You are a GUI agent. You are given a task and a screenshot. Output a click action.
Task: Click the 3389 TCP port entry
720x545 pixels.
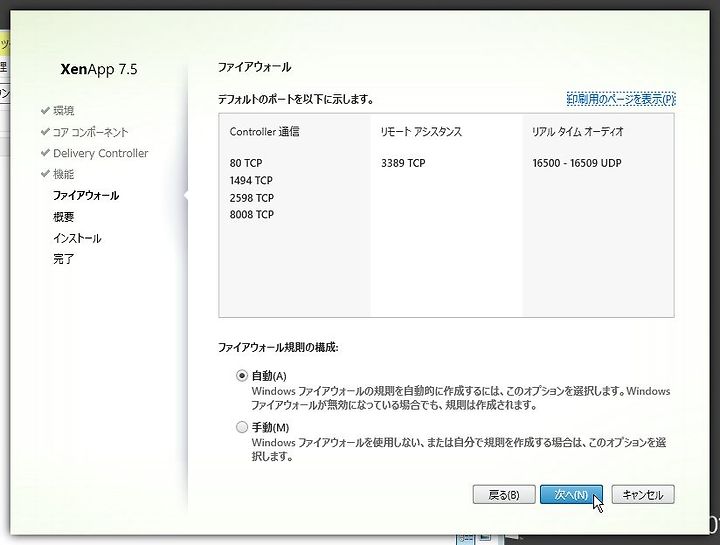point(403,163)
